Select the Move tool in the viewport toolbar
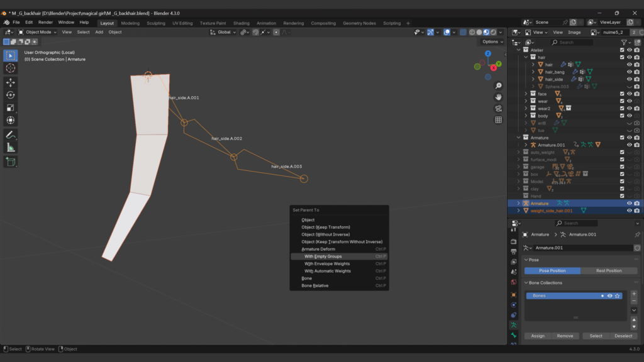This screenshot has height=362, width=644. click(11, 82)
